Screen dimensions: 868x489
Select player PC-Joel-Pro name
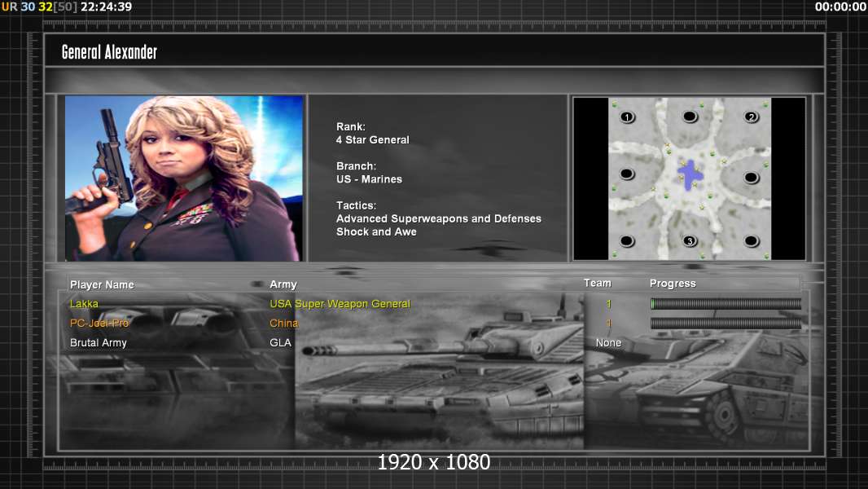tap(99, 324)
